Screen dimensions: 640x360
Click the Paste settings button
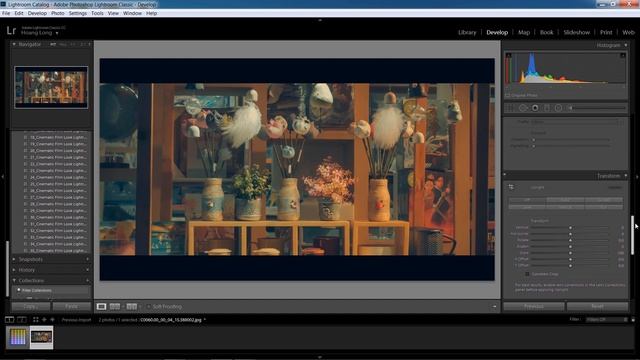click(x=71, y=306)
